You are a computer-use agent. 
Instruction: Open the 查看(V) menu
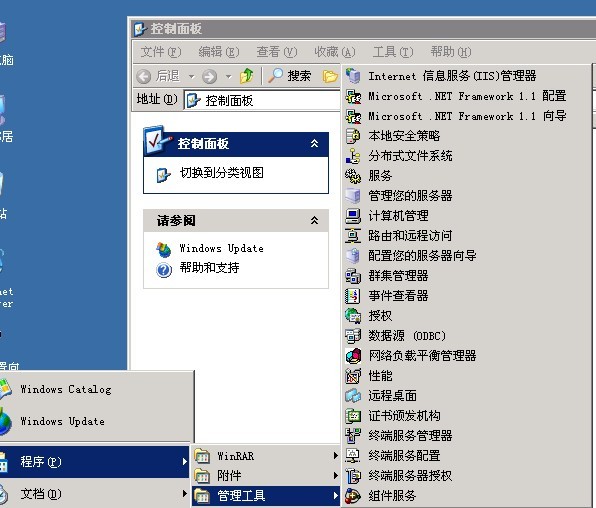click(277, 51)
